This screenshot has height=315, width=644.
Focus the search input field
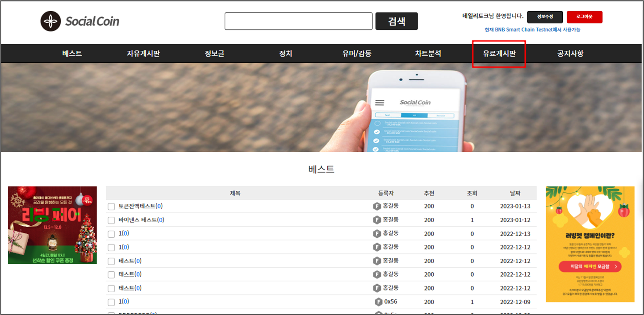[298, 21]
